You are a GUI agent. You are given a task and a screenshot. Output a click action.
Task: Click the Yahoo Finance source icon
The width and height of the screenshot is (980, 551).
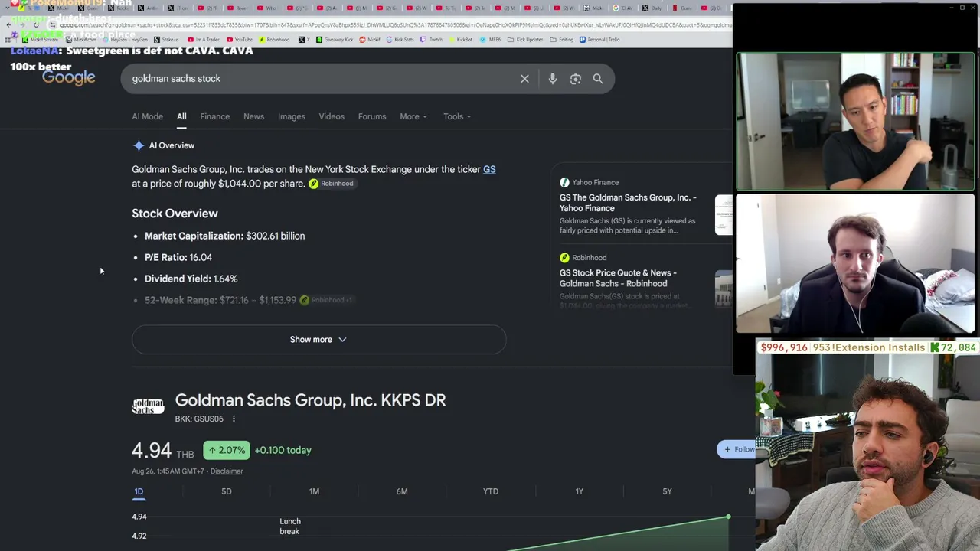(564, 182)
